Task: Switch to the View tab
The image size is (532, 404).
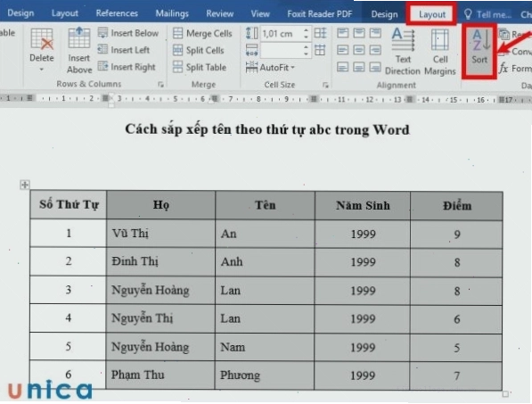Action: [x=260, y=13]
